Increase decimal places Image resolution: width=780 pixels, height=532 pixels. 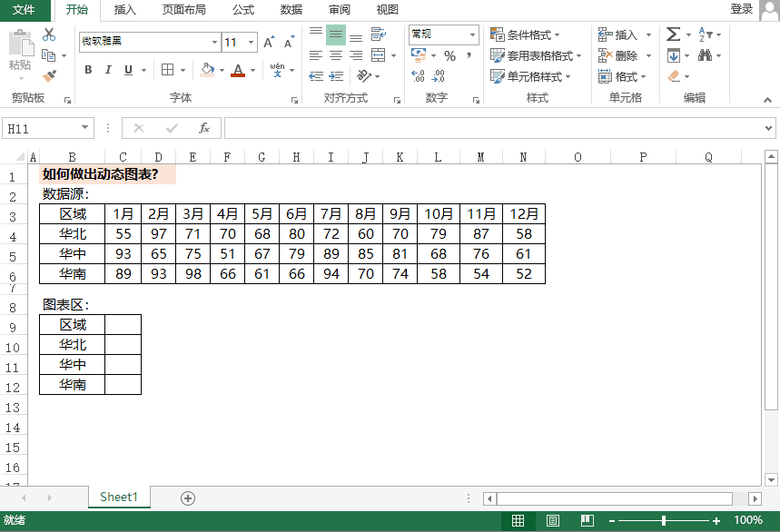click(418, 75)
